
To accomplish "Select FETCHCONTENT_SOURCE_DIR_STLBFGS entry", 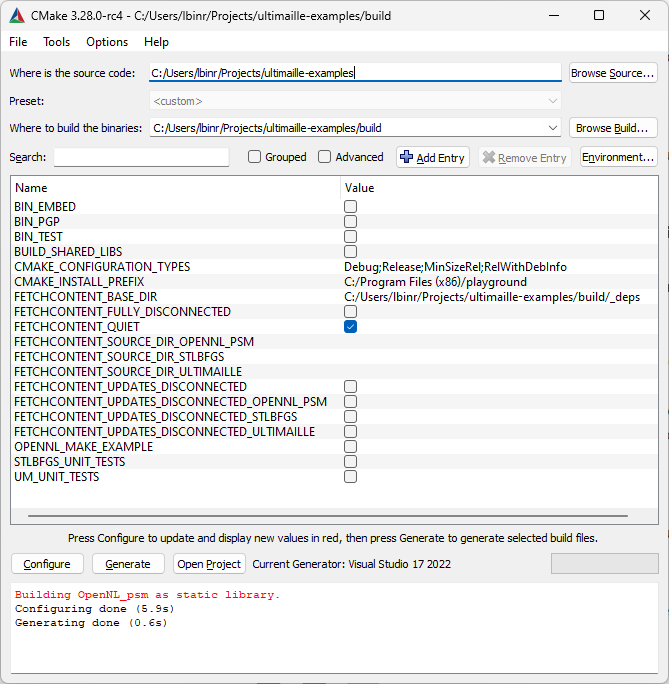I will tap(334, 357).
